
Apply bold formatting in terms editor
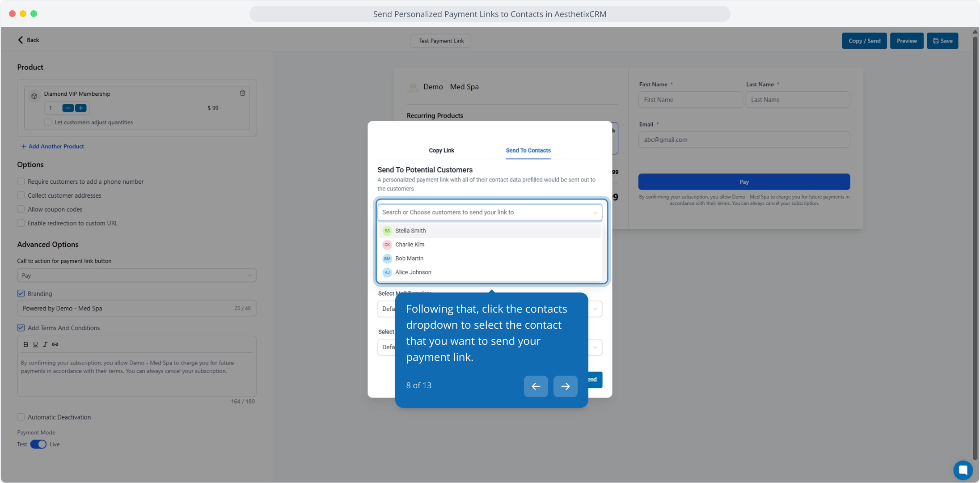(25, 344)
